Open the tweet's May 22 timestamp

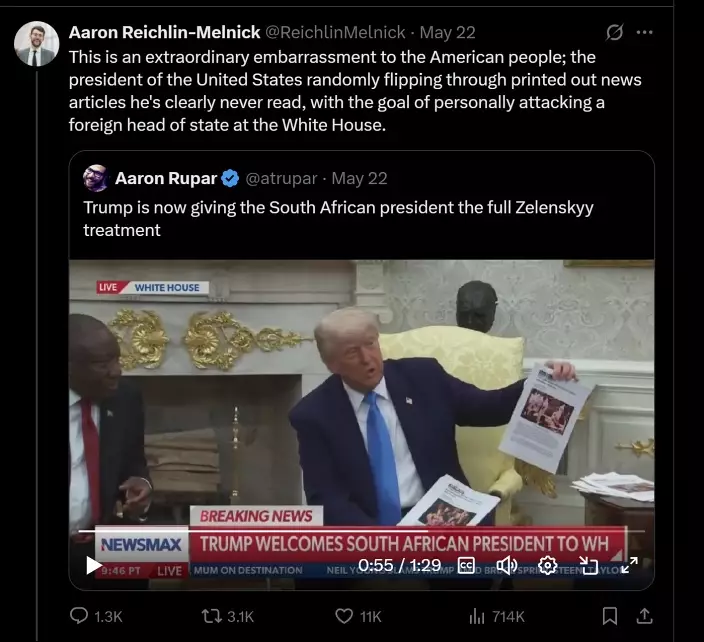point(447,32)
